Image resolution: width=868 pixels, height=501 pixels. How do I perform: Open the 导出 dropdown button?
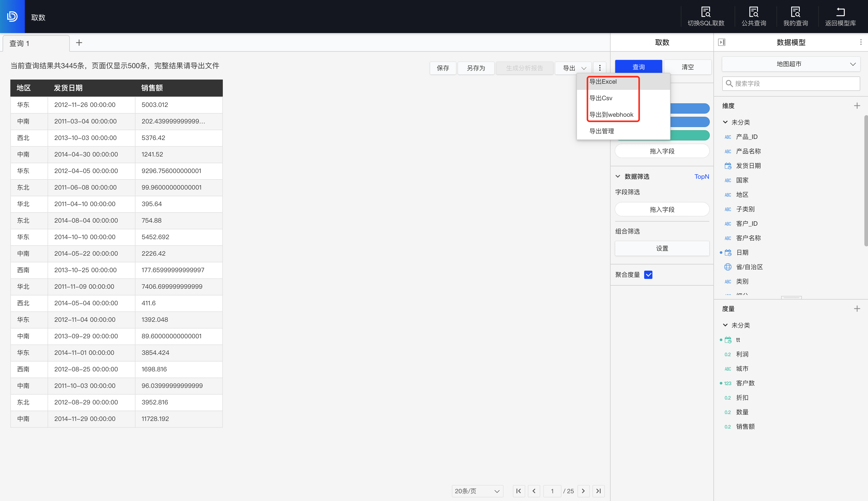pyautogui.click(x=573, y=68)
